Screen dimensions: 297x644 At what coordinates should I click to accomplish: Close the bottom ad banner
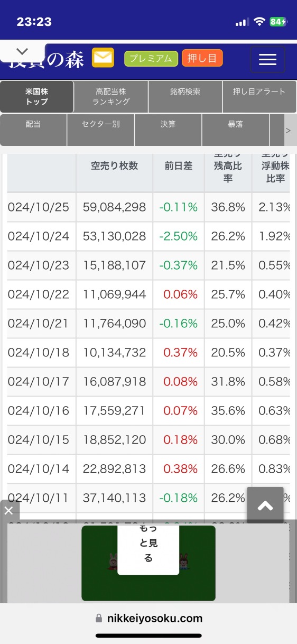coord(9,510)
